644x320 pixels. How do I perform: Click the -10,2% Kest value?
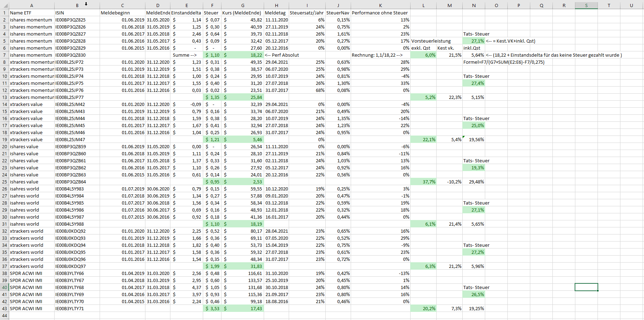point(449,182)
